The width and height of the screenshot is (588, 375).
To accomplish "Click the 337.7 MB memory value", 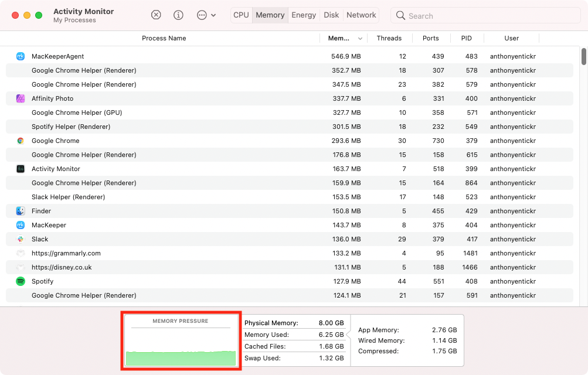I will pyautogui.click(x=346, y=98).
